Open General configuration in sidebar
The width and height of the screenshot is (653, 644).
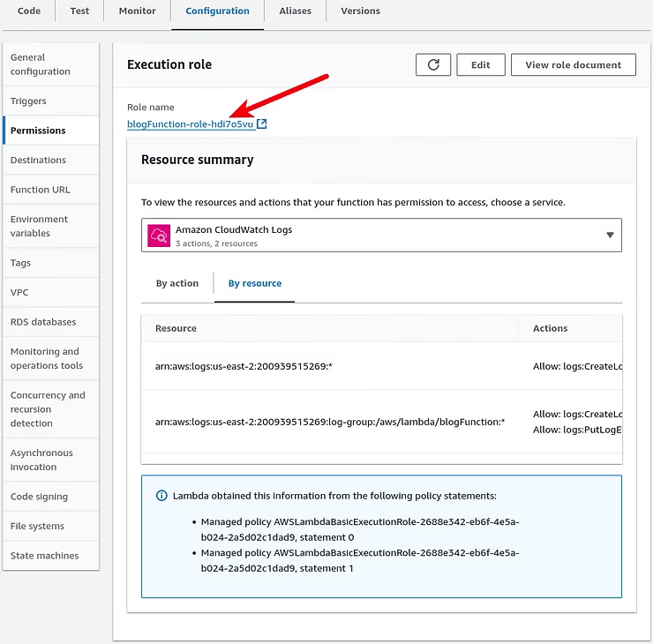click(51, 64)
